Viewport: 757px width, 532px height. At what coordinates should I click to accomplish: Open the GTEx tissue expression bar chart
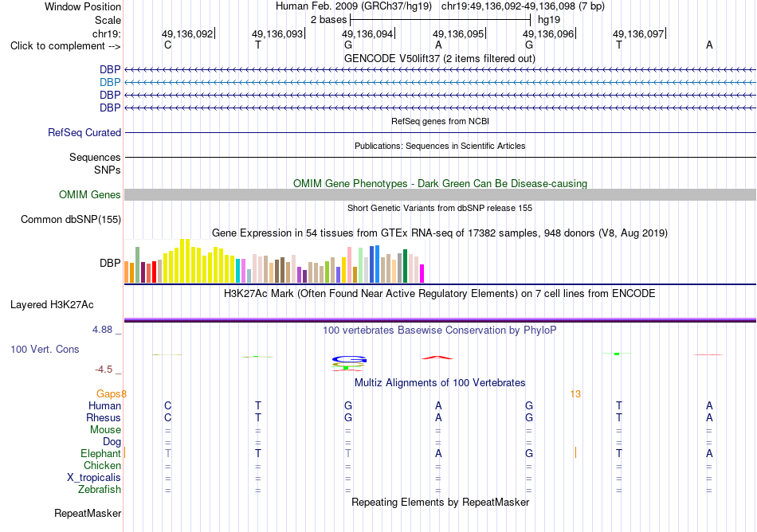274,261
